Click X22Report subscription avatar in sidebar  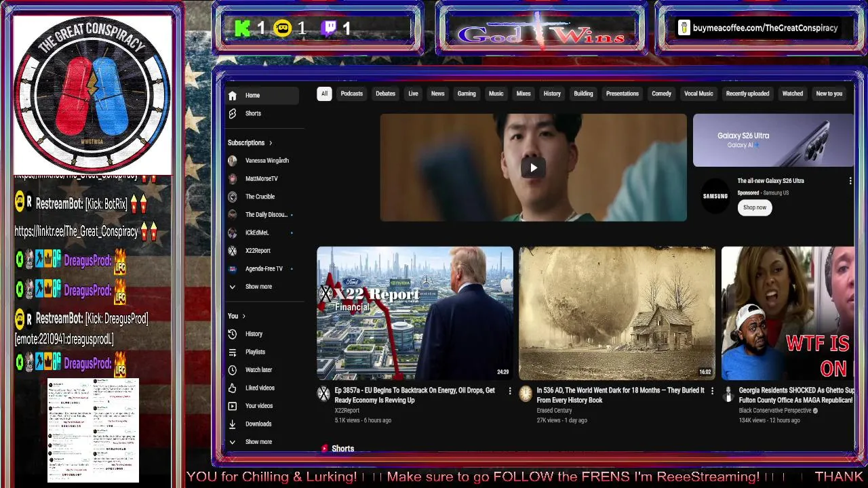pos(233,251)
